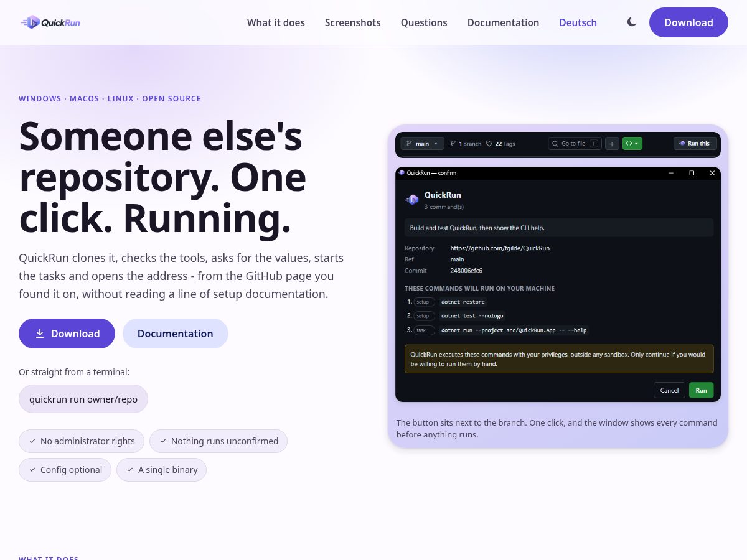747x560 pixels.
Task: Click Cancel in the QuickRun confirm dialog
Action: [x=669, y=390]
